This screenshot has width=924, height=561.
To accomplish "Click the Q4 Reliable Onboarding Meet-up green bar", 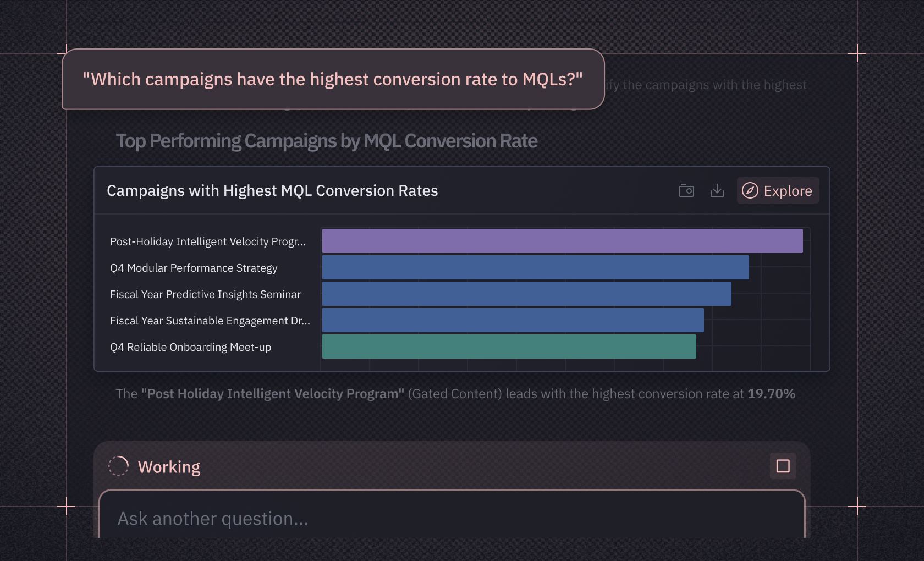I will point(509,346).
